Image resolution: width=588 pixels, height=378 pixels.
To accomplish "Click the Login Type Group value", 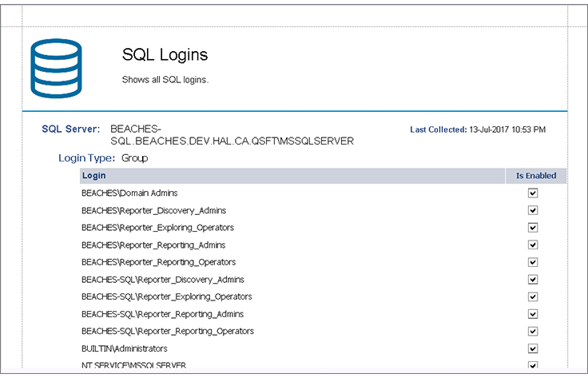I will pyautogui.click(x=134, y=158).
